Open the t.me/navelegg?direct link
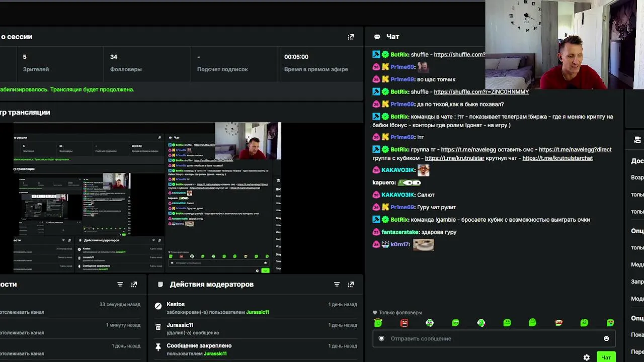The image size is (644, 362). (x=575, y=149)
